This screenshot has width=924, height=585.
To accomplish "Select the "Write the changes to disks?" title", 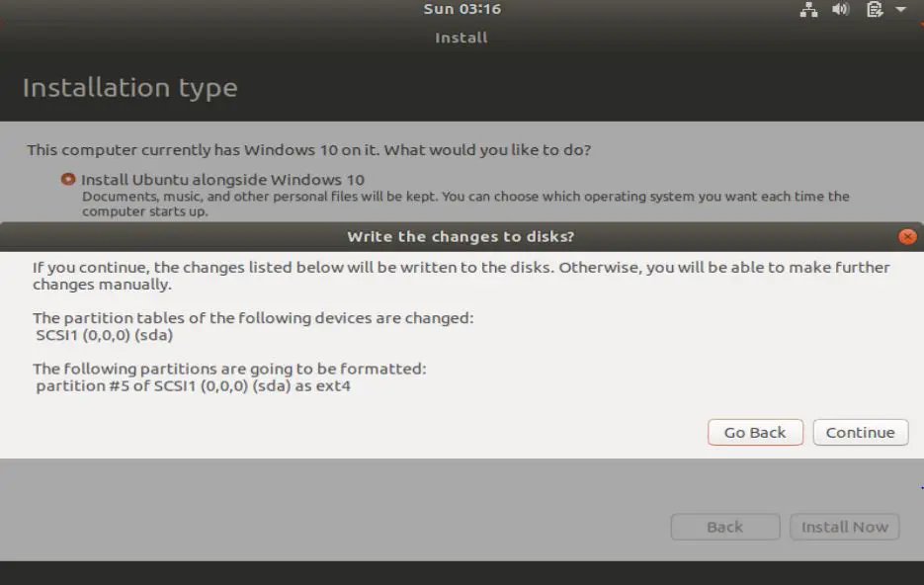I will point(461,236).
